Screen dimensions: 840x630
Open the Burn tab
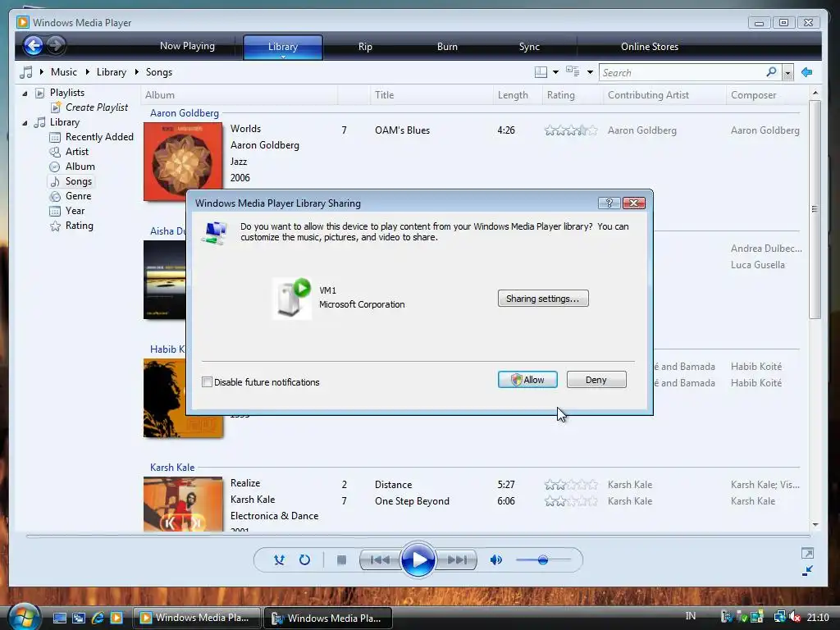(447, 47)
